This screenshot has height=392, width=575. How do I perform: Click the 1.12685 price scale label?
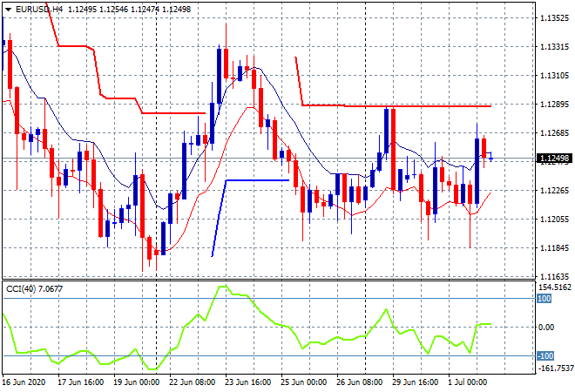point(555,133)
